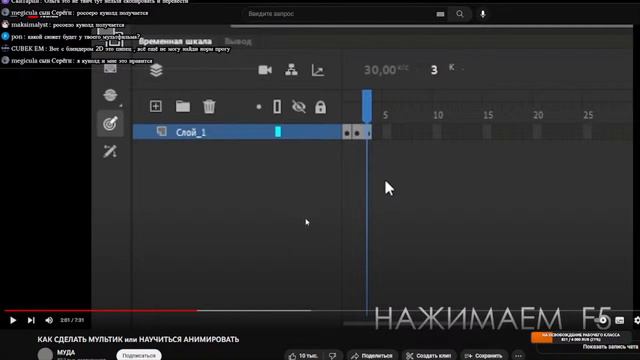Viewport: 640px width, 360px height.
Task: Click frame 5 on the timeline ruler
Action: [386, 115]
